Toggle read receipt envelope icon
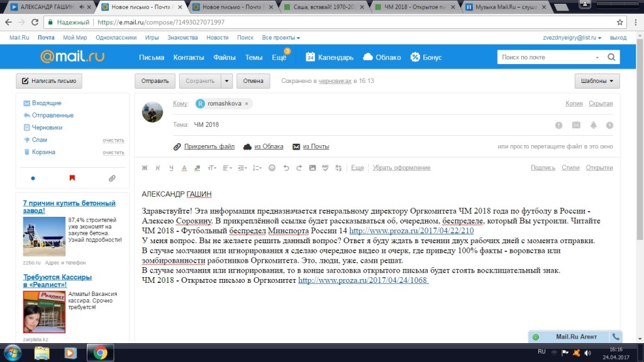The image size is (644, 362). click(576, 125)
